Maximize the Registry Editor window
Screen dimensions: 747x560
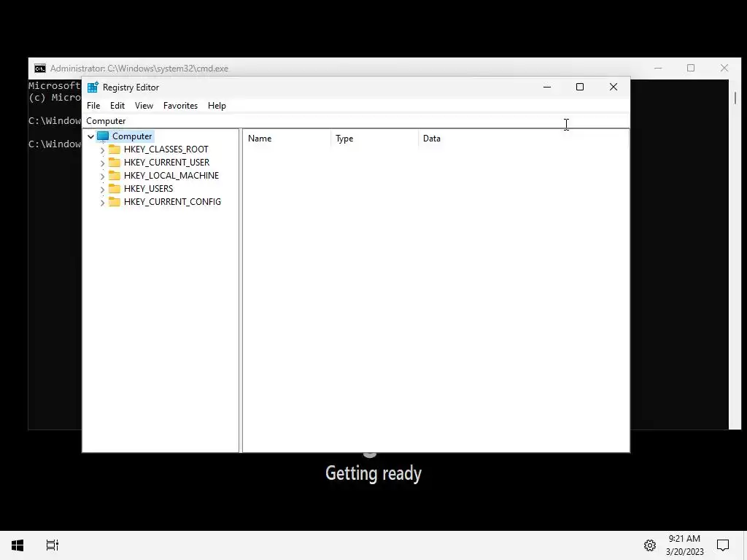[x=580, y=87]
